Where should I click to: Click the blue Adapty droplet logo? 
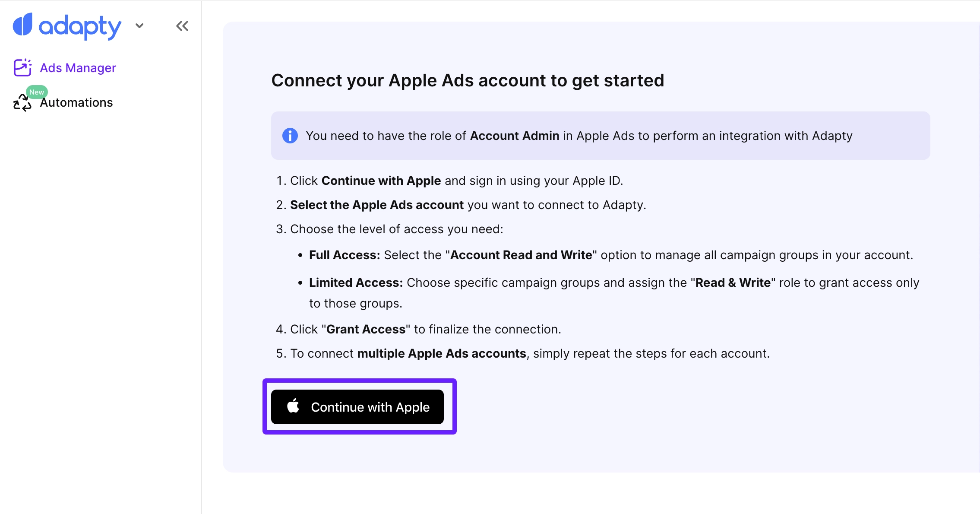22,26
